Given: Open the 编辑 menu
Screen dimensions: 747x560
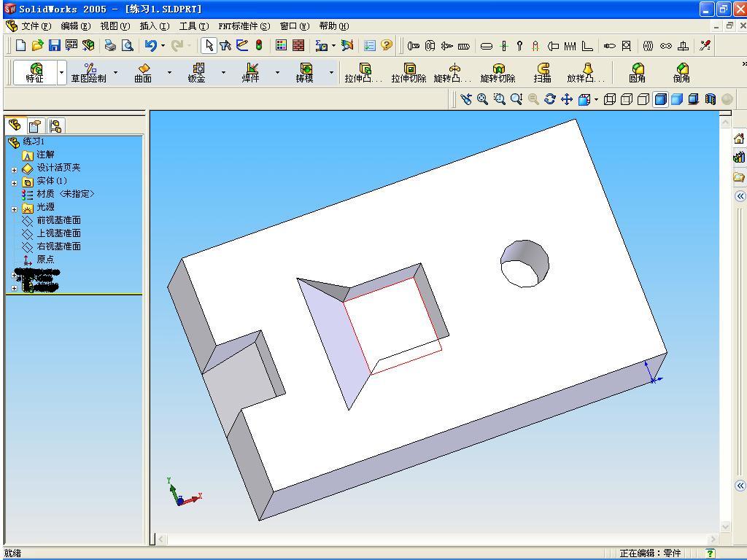Looking at the screenshot, I should [x=75, y=26].
